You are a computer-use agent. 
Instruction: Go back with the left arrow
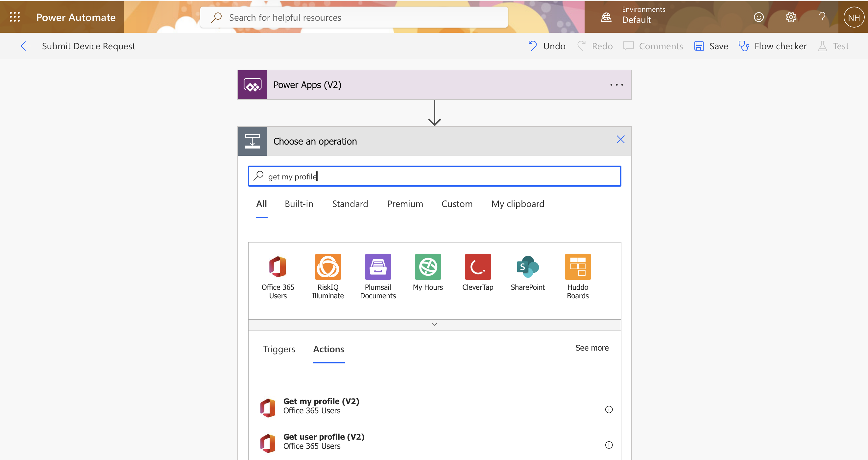coord(26,46)
